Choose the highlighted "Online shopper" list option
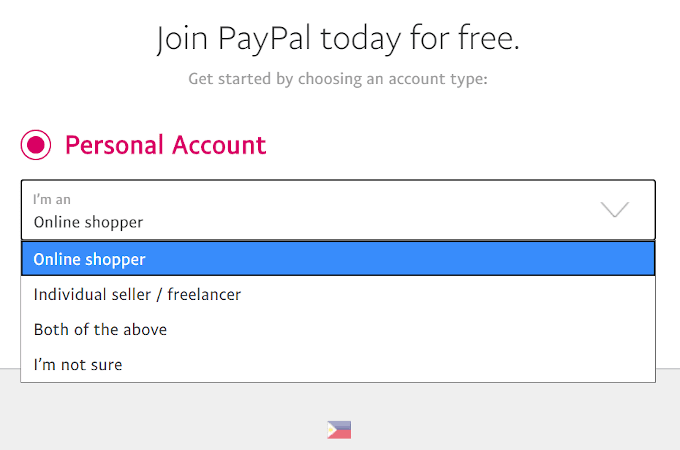Screen dimensions: 680x450 (90, 259)
